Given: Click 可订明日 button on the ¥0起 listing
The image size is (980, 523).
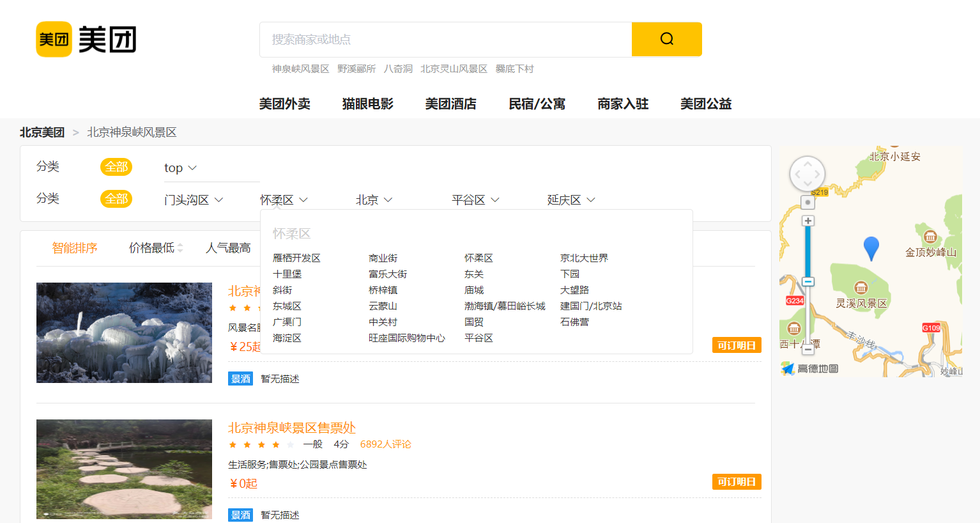Looking at the screenshot, I should tap(737, 481).
